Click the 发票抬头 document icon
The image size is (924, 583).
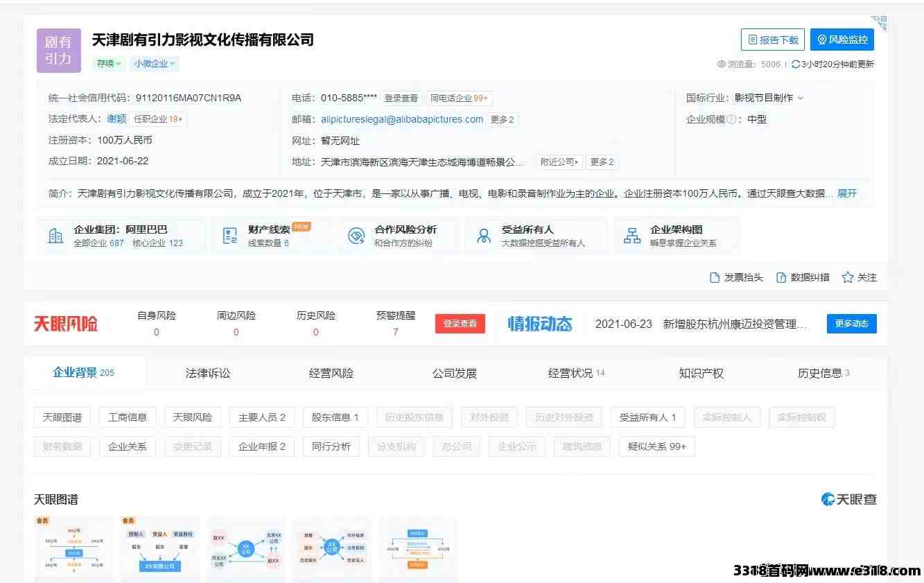point(715,277)
